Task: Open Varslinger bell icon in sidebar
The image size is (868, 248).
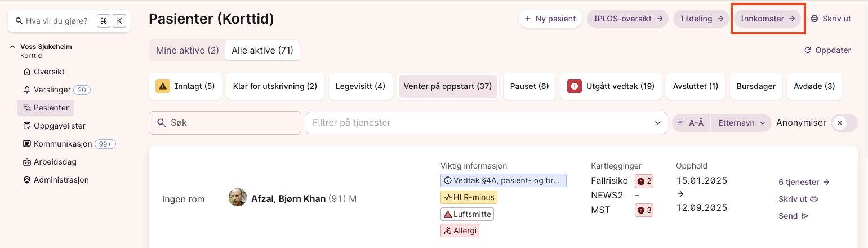Action: click(27, 90)
